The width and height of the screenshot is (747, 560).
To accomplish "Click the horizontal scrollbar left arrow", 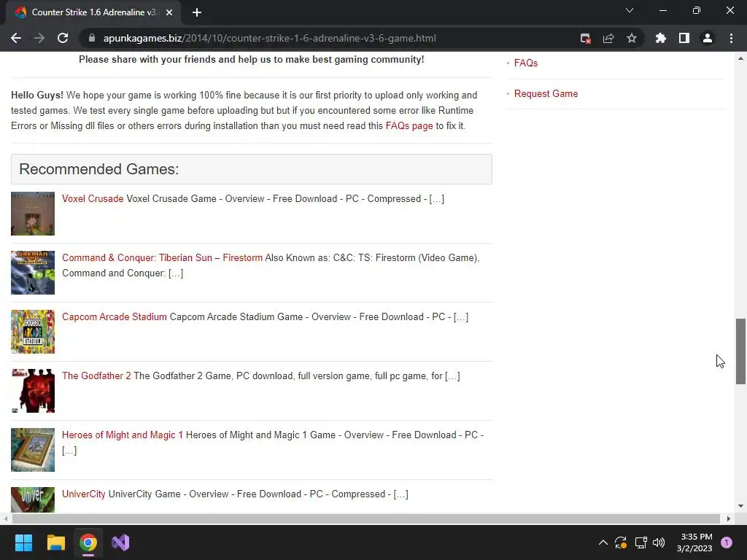I will tap(5, 518).
